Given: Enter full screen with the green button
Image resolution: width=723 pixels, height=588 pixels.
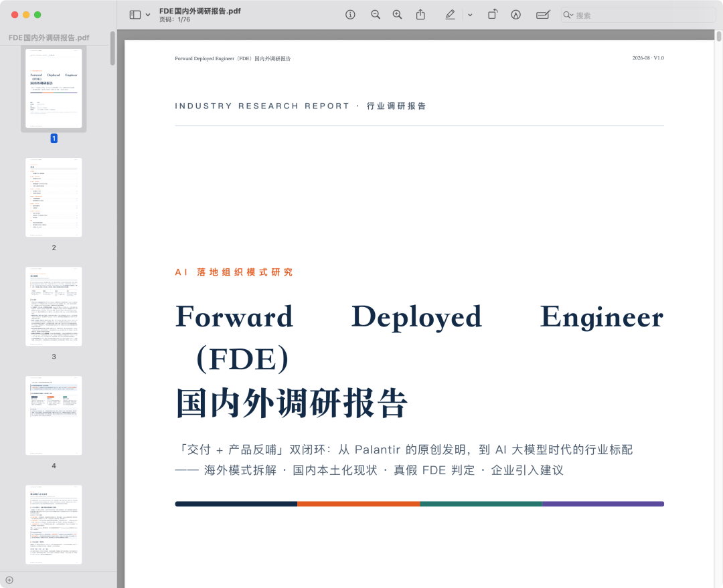Looking at the screenshot, I should point(37,15).
